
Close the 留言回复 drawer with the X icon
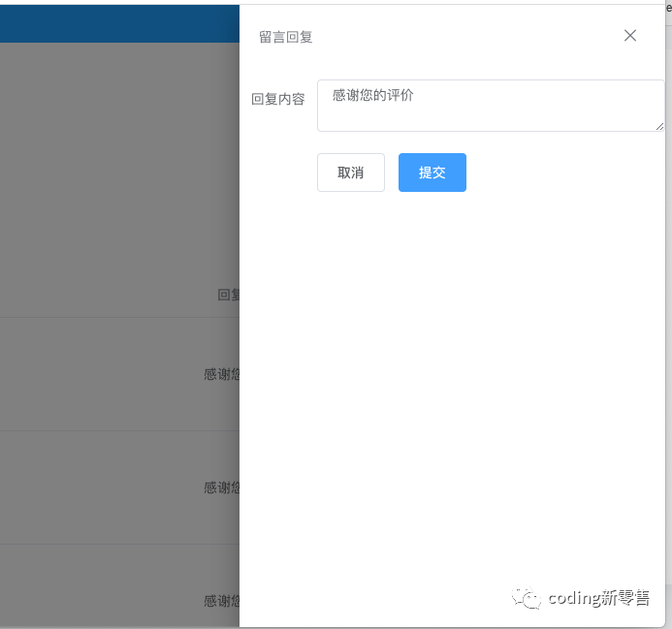tap(630, 36)
